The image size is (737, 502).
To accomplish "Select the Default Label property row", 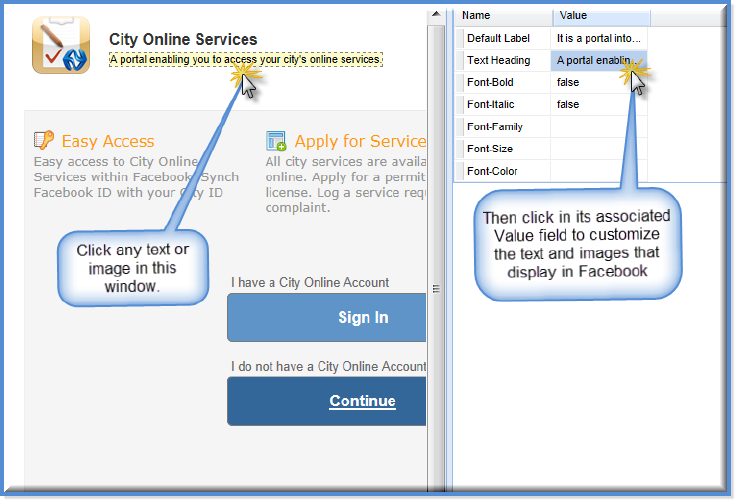I will point(551,38).
